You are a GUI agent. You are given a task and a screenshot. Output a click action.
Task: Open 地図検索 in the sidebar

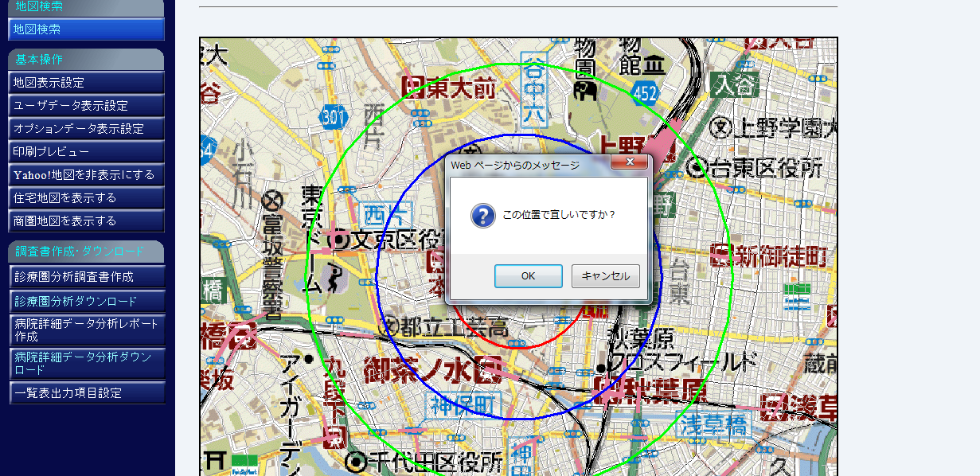tap(86, 29)
